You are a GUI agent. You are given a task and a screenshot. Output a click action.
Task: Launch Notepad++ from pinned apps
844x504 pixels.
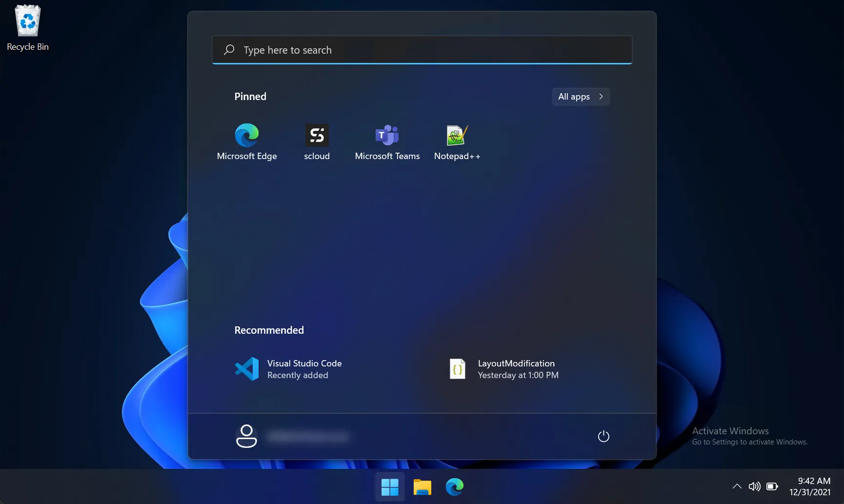[457, 141]
